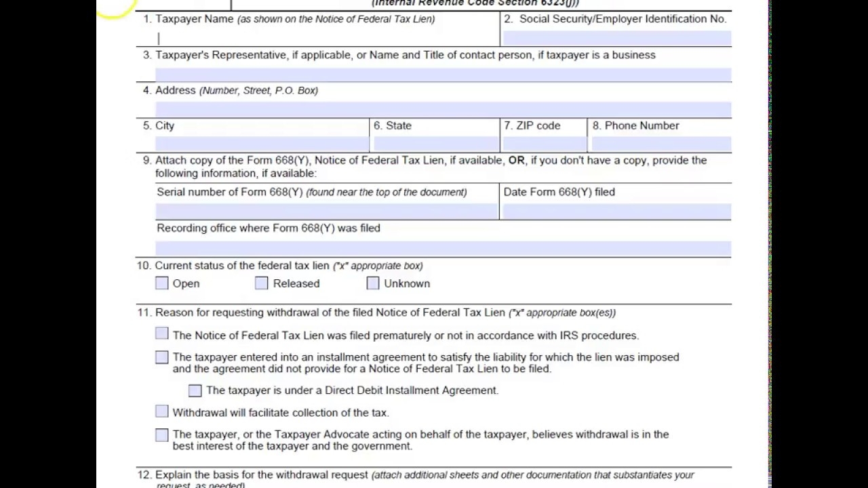Focus the Phone Number input field
The height and width of the screenshot is (488, 868).
click(661, 144)
